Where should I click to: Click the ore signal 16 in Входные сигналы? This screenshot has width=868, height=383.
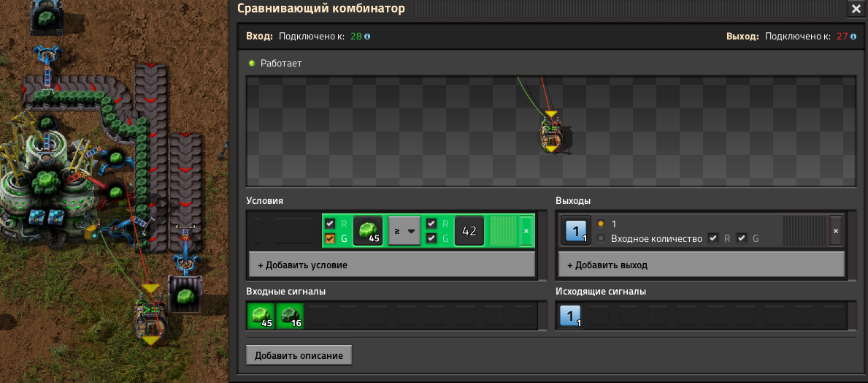pyautogui.click(x=290, y=315)
